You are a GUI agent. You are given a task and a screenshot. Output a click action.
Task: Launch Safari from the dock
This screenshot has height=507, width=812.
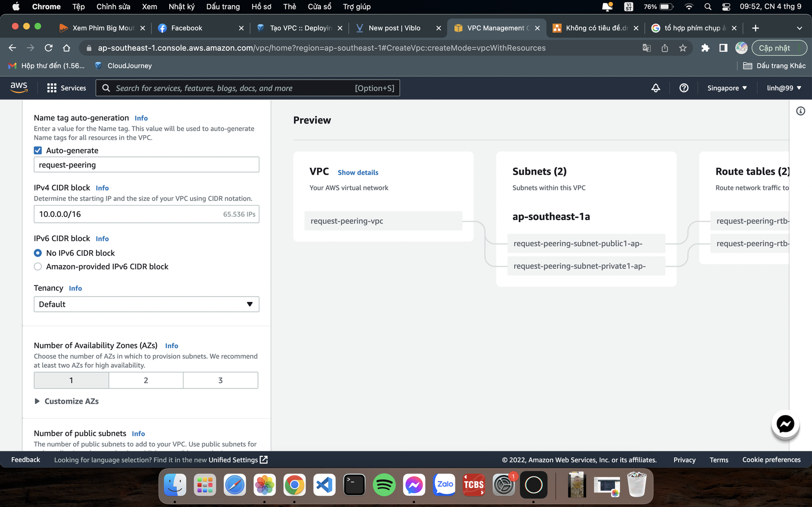click(235, 485)
